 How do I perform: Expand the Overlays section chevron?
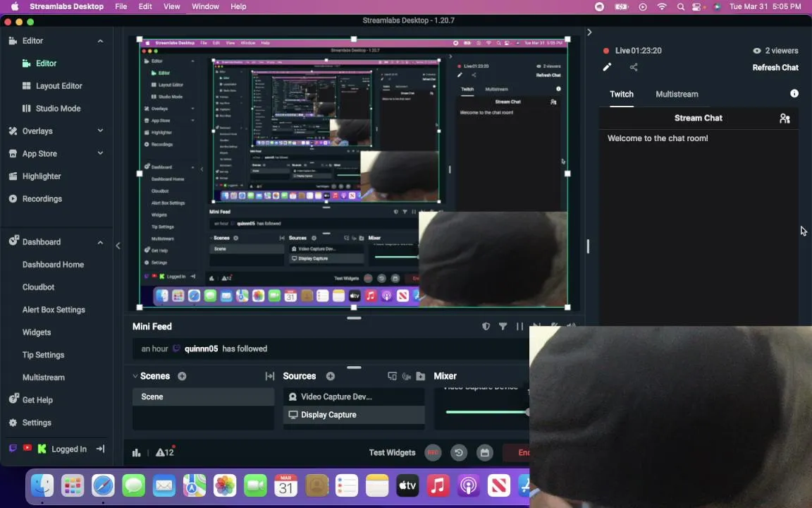click(101, 131)
